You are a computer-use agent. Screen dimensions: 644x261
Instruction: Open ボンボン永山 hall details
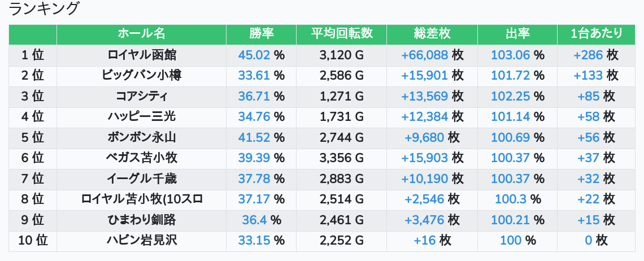click(x=141, y=137)
